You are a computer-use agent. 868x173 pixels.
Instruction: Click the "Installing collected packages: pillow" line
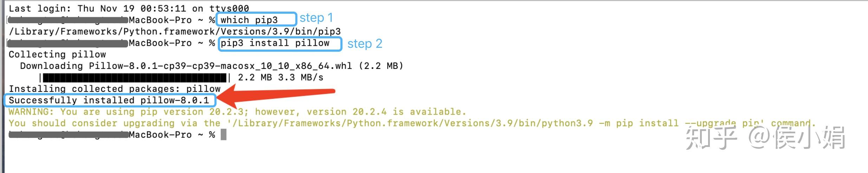point(115,89)
